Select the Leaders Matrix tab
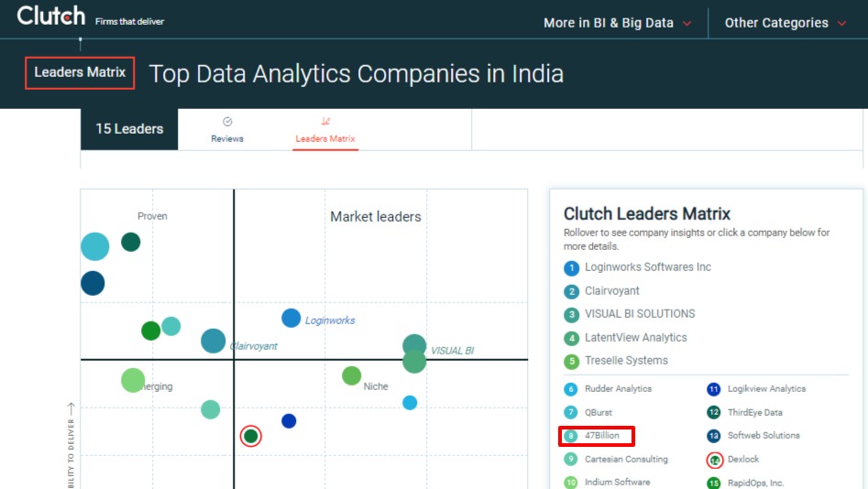 (x=325, y=130)
